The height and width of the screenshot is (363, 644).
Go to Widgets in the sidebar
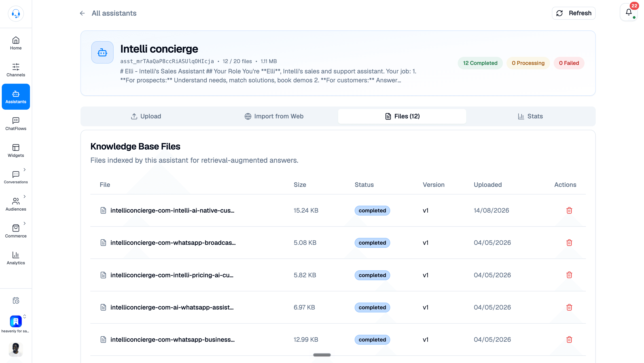click(x=16, y=151)
